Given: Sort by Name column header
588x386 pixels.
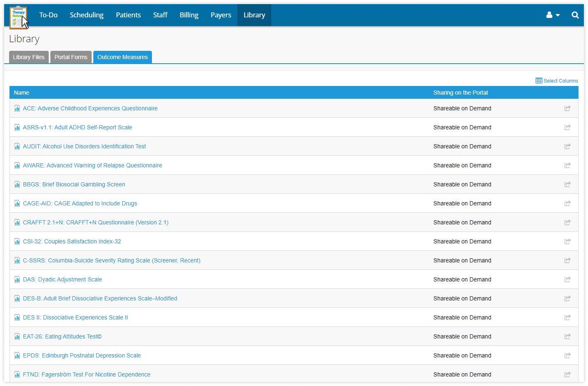Looking at the screenshot, I should pyautogui.click(x=21, y=93).
